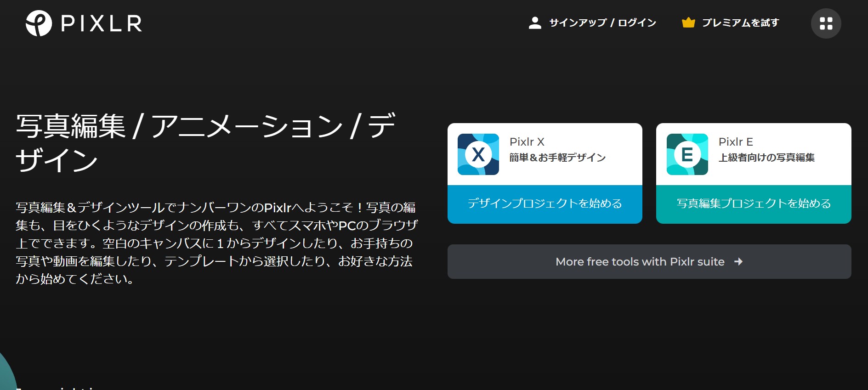Open More free tools with Pixlr suite

tap(640, 262)
